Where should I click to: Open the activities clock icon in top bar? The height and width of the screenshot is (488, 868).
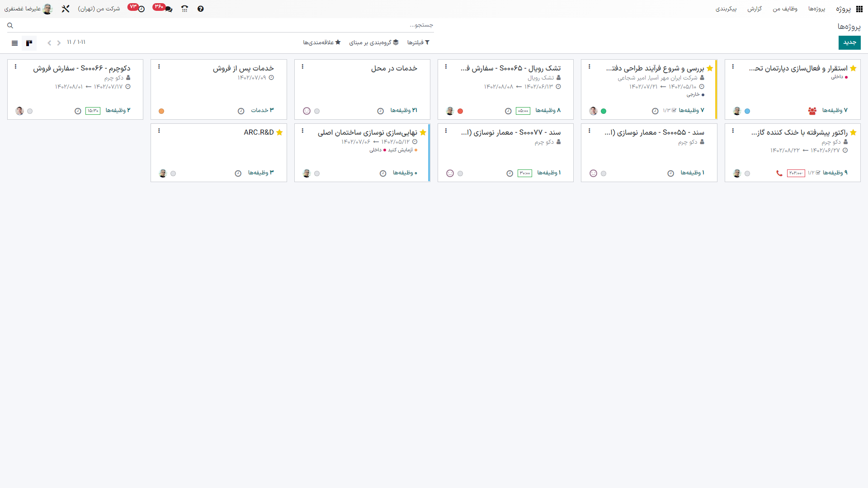(x=141, y=9)
